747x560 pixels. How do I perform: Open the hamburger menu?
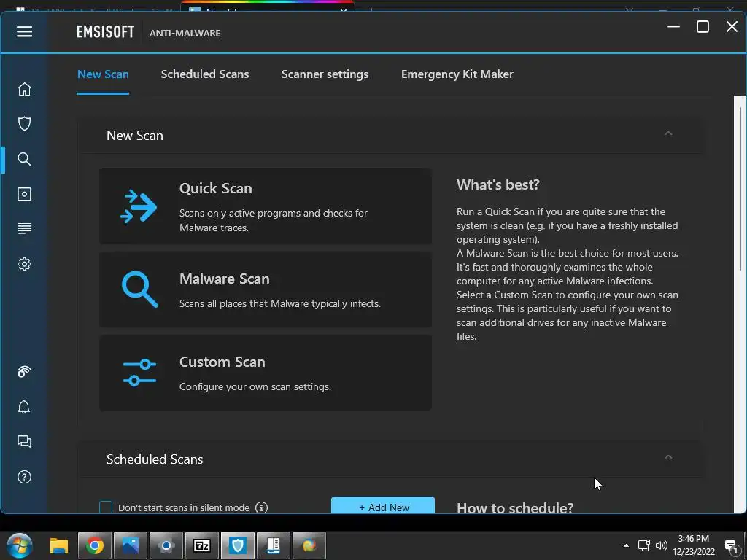click(24, 32)
